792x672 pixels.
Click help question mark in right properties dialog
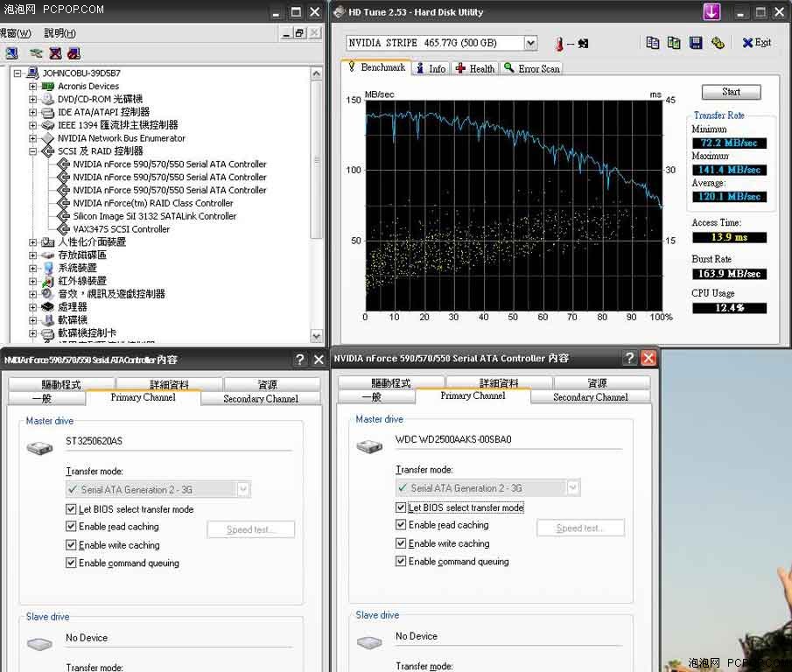point(629,358)
